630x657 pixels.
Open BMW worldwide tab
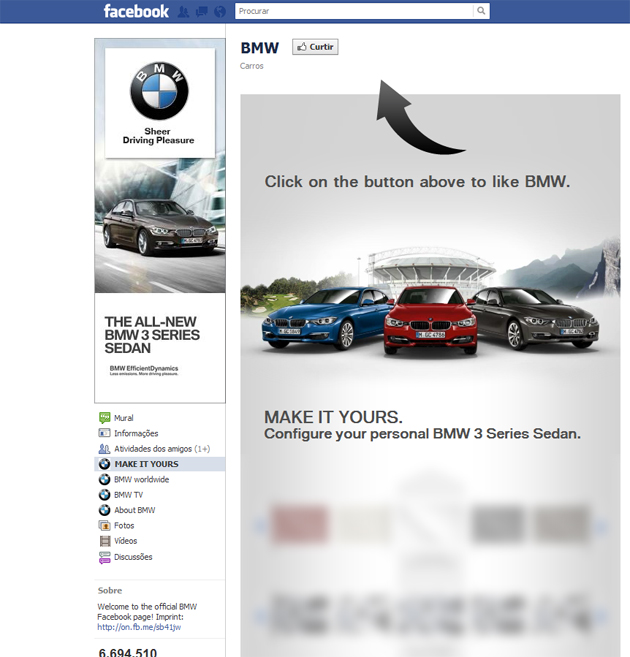(142, 479)
